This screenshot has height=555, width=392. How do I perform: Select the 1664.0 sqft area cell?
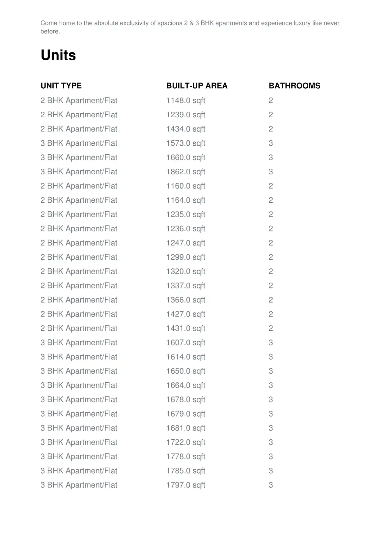click(185, 385)
